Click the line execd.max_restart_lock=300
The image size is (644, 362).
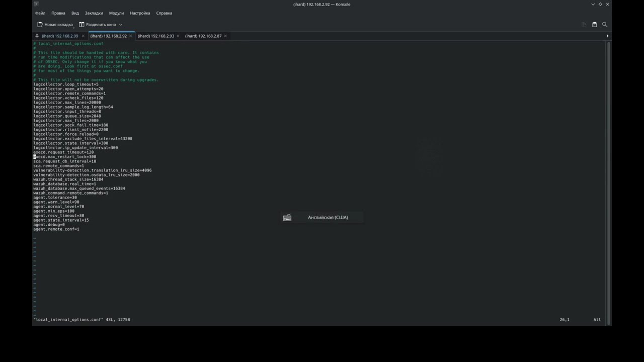(65, 157)
